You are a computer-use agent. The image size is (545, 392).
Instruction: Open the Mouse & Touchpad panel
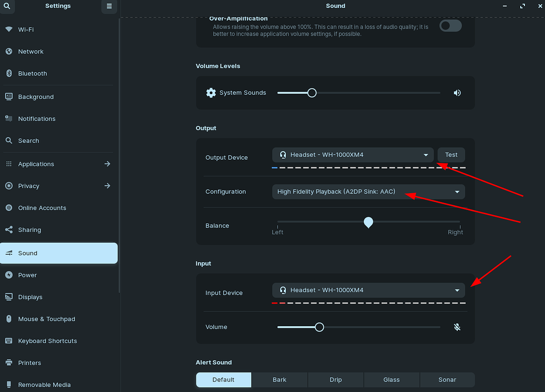(59, 319)
